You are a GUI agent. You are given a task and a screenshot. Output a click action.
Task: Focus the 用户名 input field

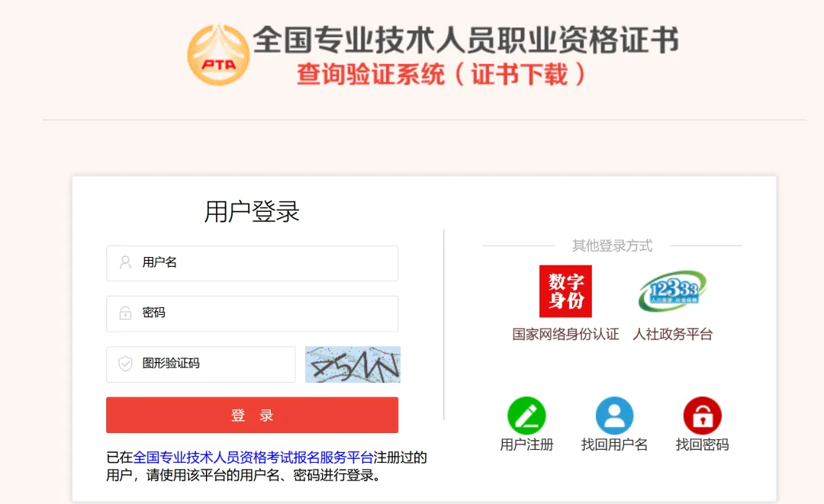pos(253,263)
